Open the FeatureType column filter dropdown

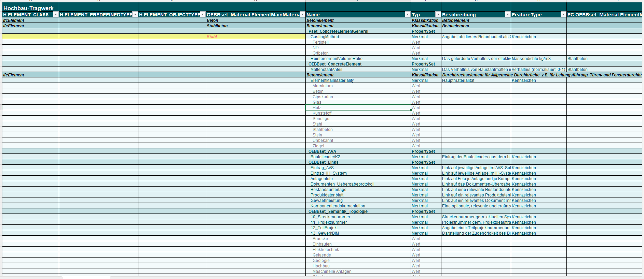(x=563, y=14)
